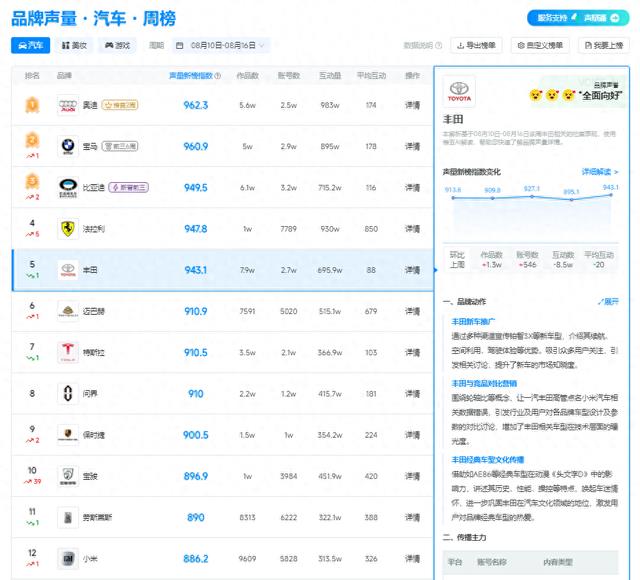This screenshot has height=580, width=640.
Task: Open 详细解读 link above trend chart
Action: [x=600, y=172]
